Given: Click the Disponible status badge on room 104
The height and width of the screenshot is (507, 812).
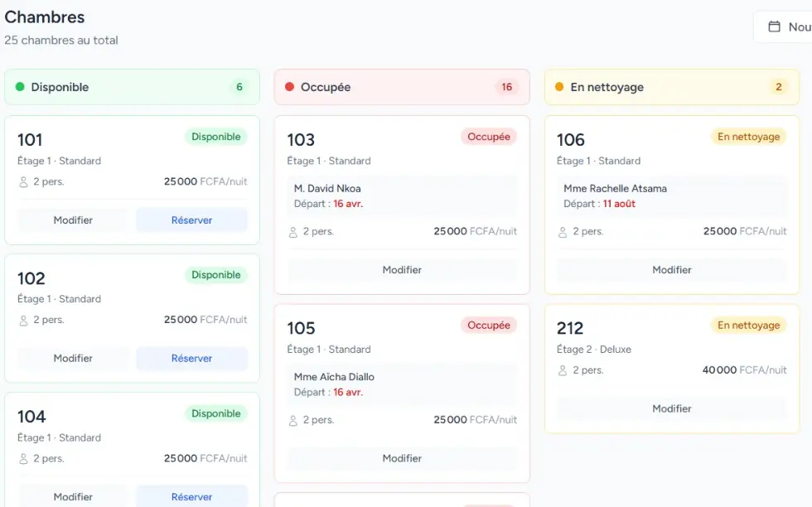Looking at the screenshot, I should pos(216,413).
